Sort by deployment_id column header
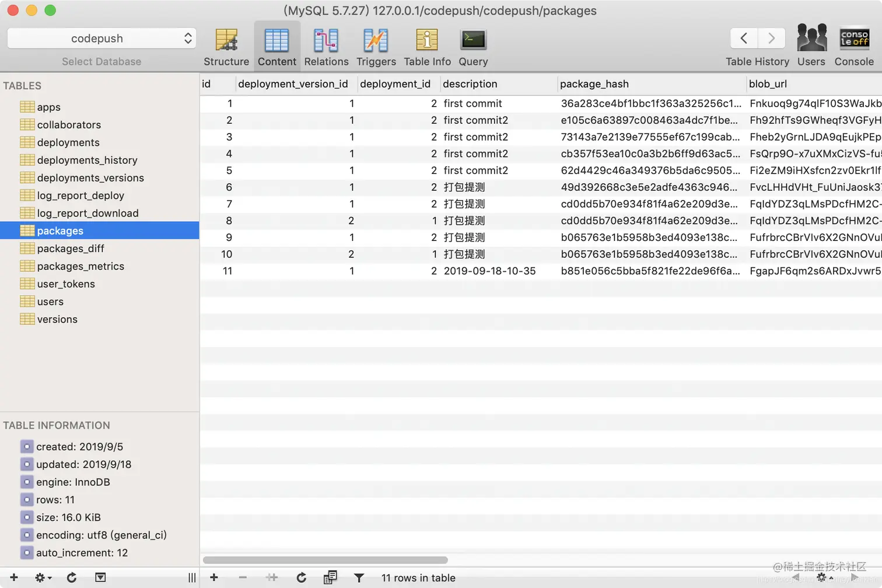This screenshot has height=588, width=882. [x=398, y=84]
